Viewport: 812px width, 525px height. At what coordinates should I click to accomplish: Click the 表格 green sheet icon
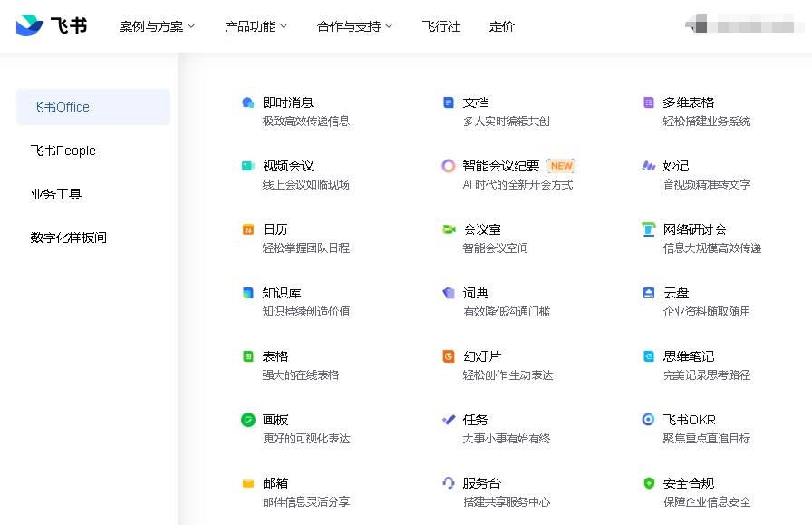(248, 356)
